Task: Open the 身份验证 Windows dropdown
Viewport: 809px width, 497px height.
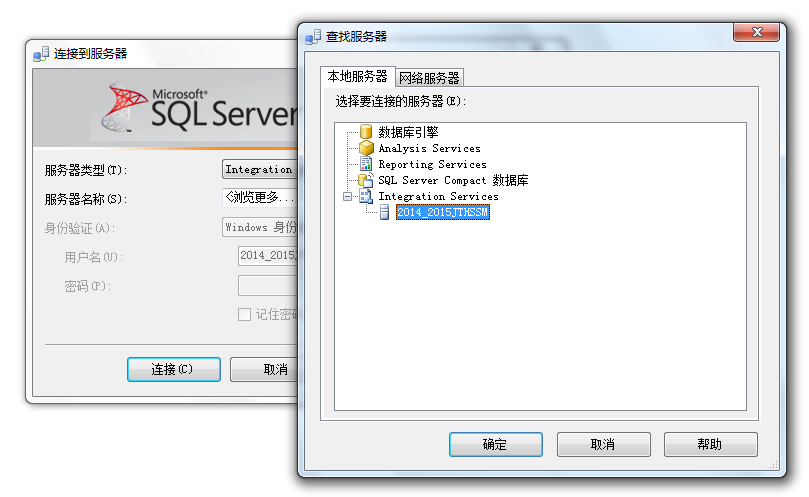Action: click(x=260, y=227)
